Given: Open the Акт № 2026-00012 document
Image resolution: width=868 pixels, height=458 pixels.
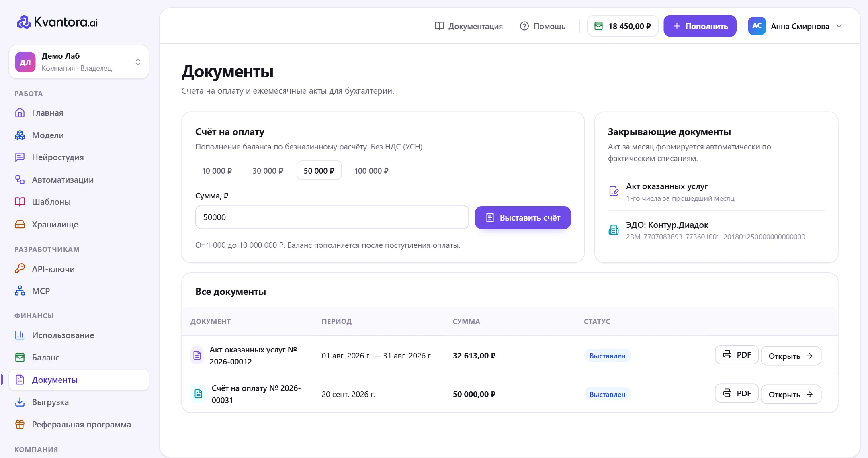Looking at the screenshot, I should click(791, 356).
